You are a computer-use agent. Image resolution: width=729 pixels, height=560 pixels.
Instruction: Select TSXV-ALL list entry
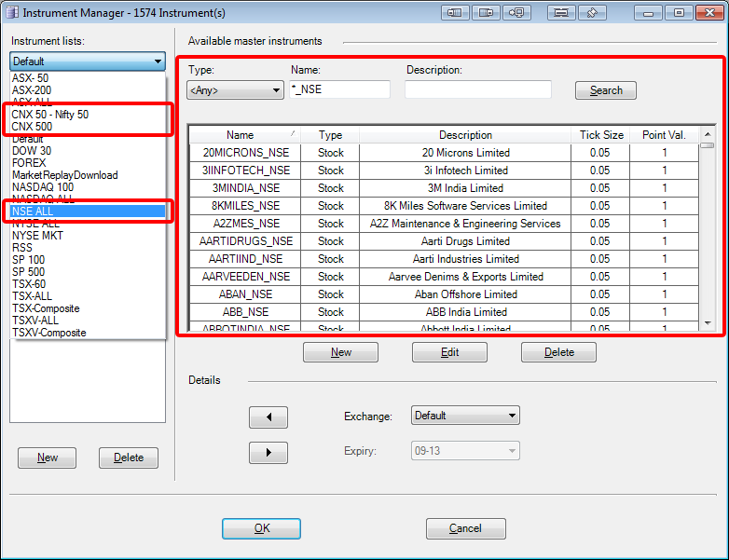[88, 321]
